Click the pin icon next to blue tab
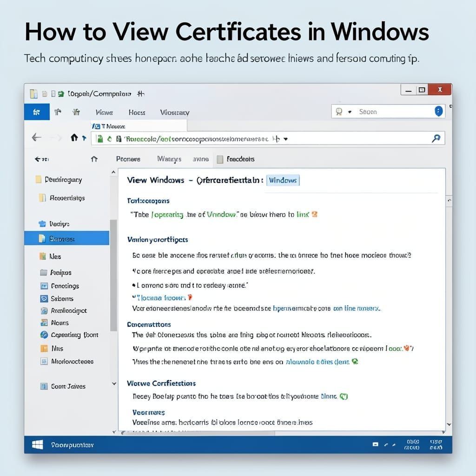Screen dimensions: 476x476 [x=58, y=112]
